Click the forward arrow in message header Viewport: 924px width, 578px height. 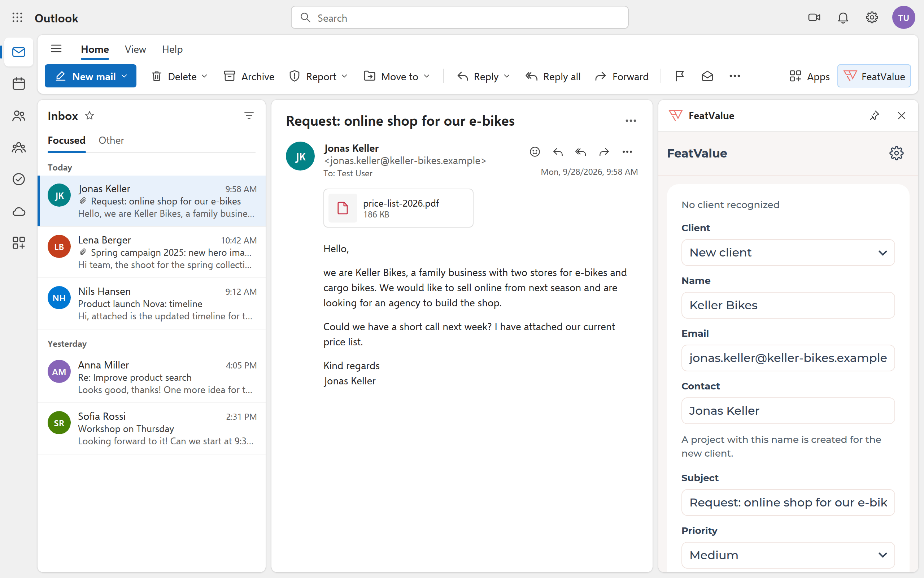point(603,152)
